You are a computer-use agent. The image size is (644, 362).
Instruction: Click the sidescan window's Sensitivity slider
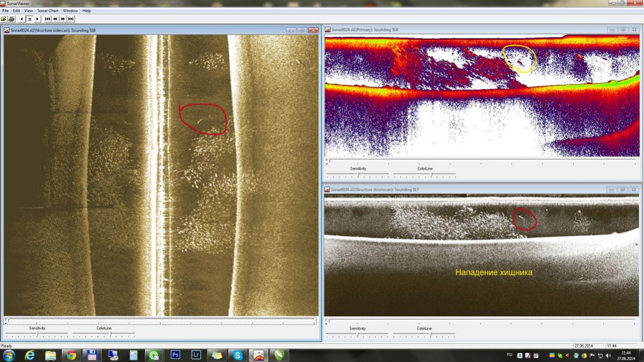(x=37, y=335)
